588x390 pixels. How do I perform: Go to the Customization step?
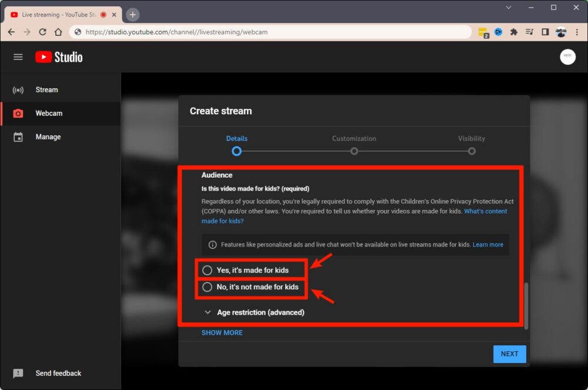pyautogui.click(x=354, y=151)
